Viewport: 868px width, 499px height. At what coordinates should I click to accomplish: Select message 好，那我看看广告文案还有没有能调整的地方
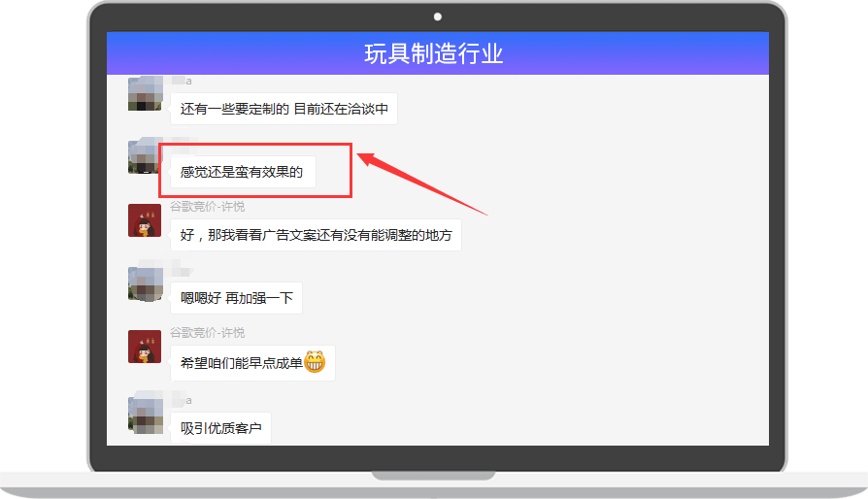click(x=316, y=235)
